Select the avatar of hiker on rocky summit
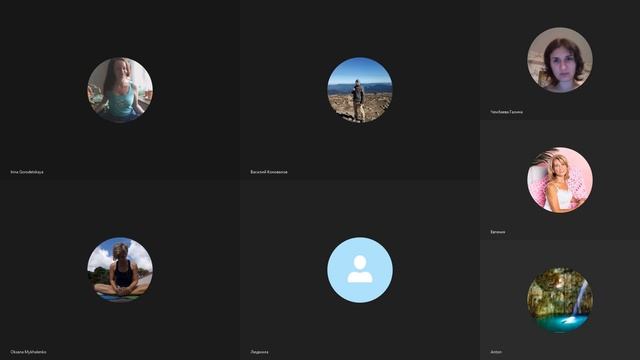 click(360, 90)
